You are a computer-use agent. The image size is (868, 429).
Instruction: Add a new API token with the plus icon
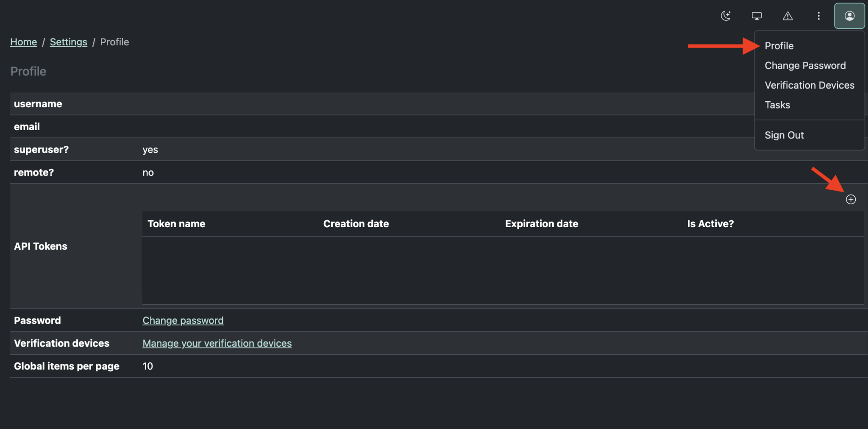click(851, 199)
